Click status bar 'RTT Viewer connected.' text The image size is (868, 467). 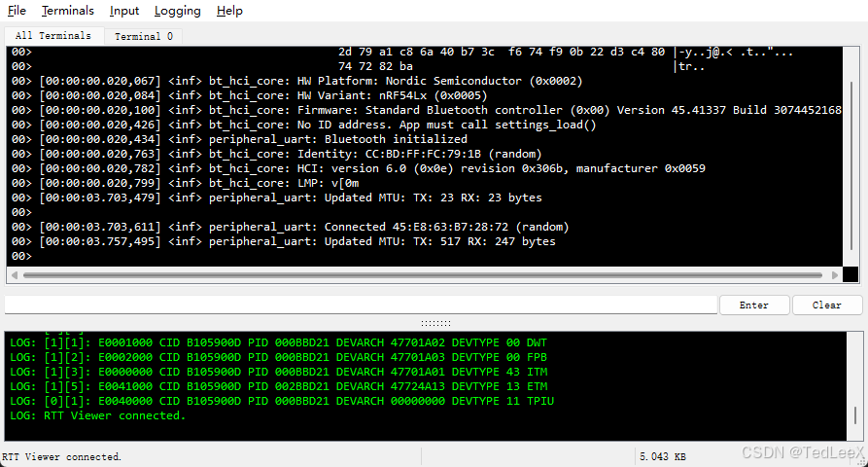61,457
